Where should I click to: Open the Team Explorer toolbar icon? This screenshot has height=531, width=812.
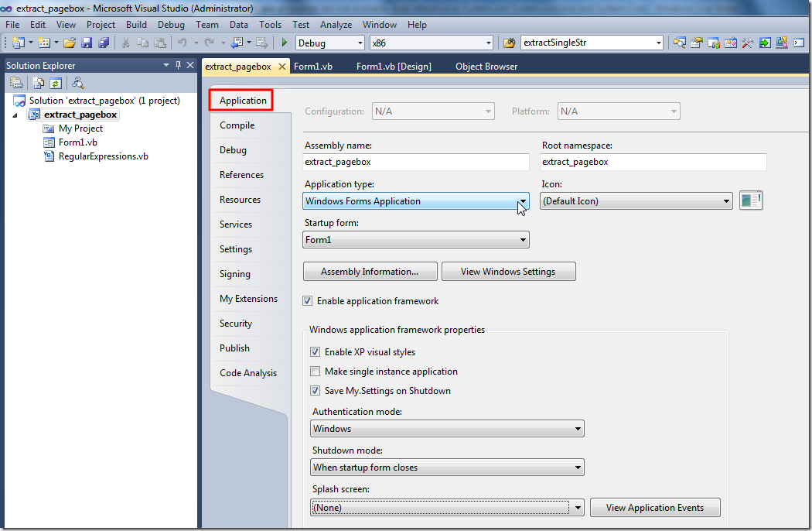pos(714,43)
